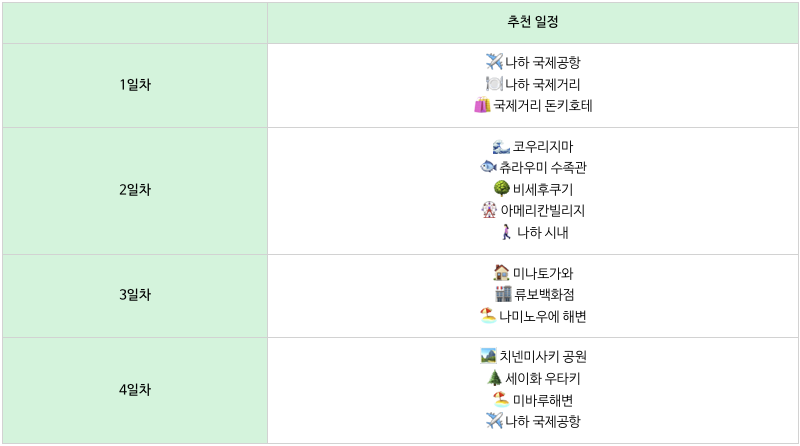Click the fish icon next to 츄라우미 수족관
The height and width of the screenshot is (446, 800).
pos(488,166)
